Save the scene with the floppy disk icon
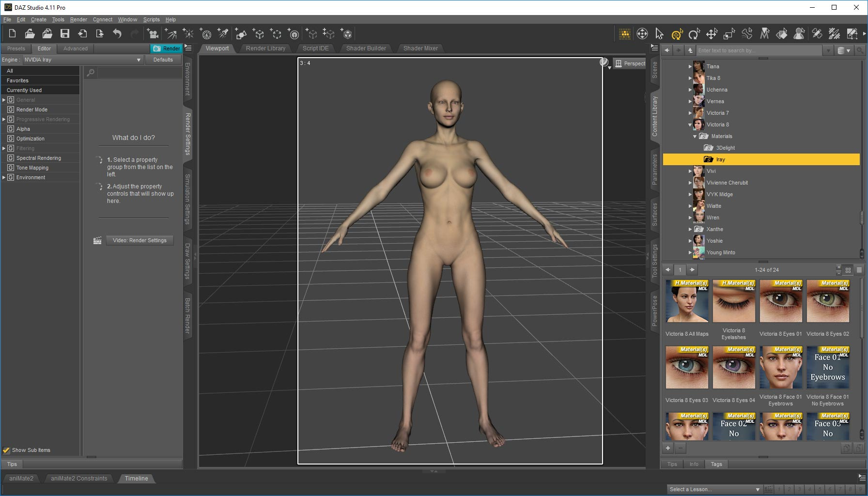This screenshot has height=496, width=868. [65, 33]
